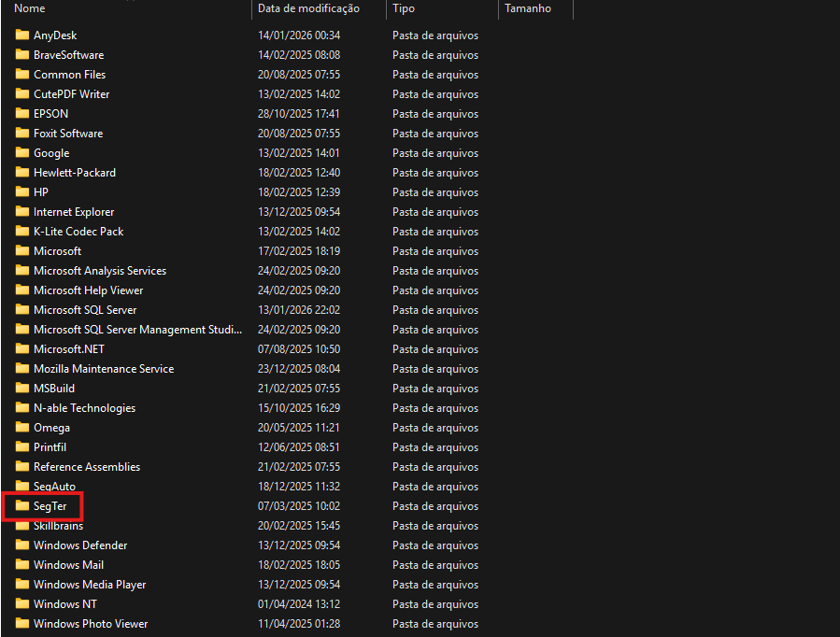The image size is (840, 637).
Task: Click the Printfil folder icon
Action: pyautogui.click(x=22, y=447)
